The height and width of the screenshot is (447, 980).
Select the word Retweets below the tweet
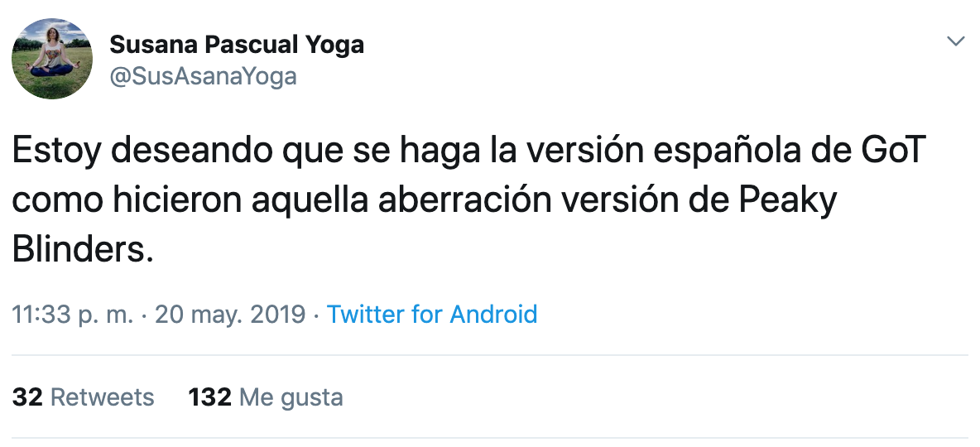point(103,397)
